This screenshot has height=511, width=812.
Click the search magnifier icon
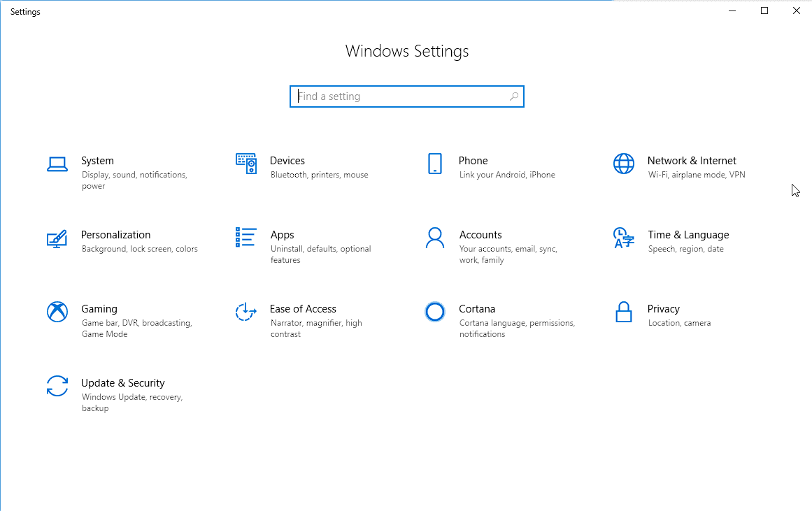[513, 96]
